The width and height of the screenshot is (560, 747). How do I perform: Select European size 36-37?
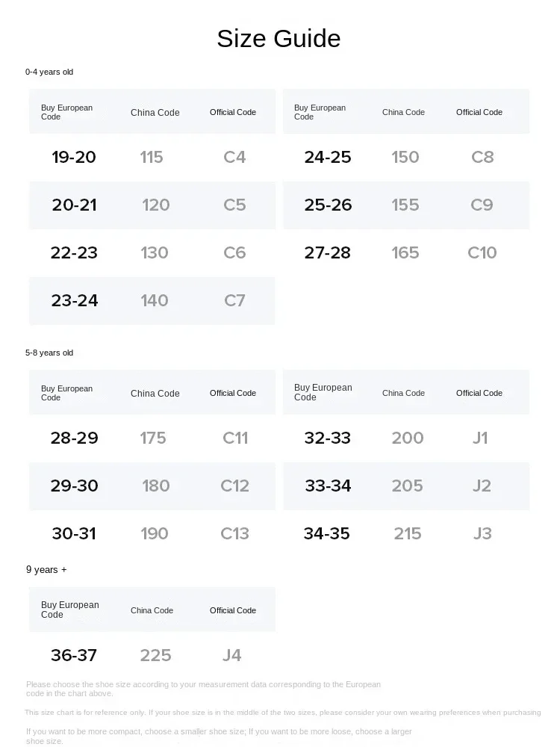pyautogui.click(x=74, y=655)
